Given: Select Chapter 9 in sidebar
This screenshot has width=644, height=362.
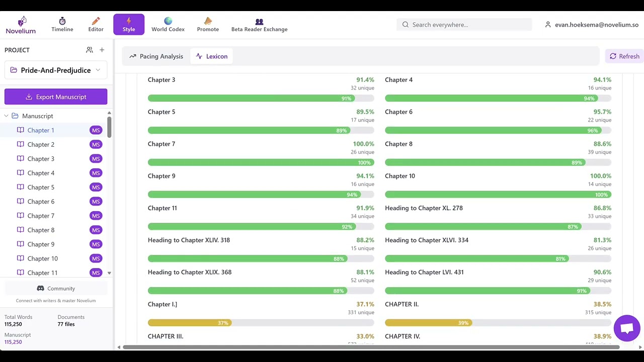Looking at the screenshot, I should [x=41, y=244].
